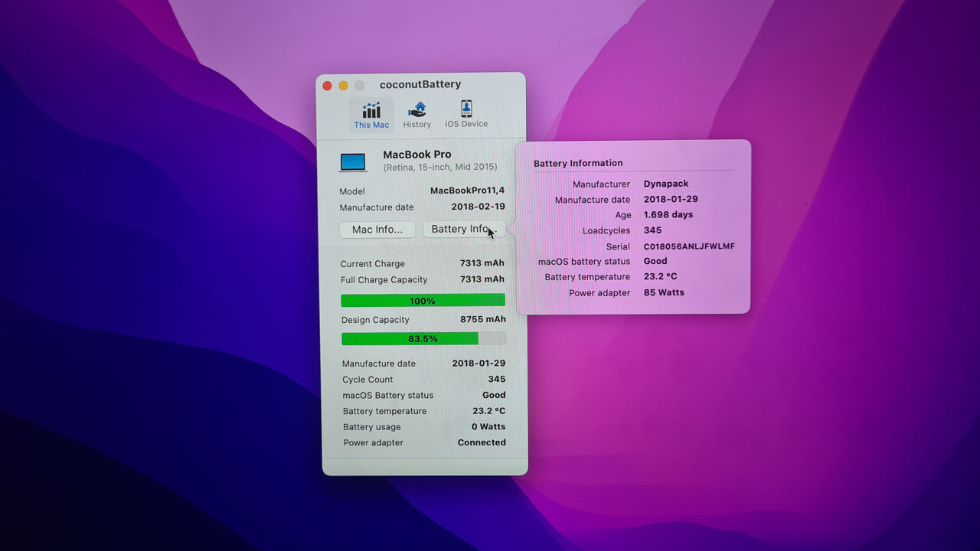Click the Cycle Count label
980x551 pixels.
coord(367,380)
